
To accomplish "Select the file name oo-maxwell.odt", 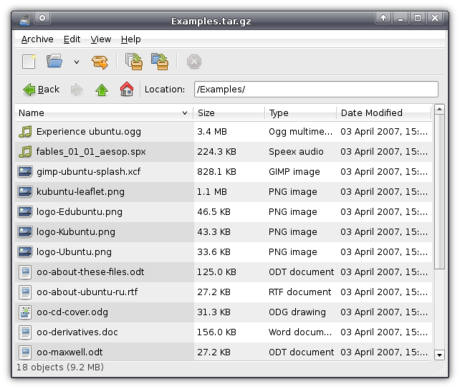I will coord(69,352).
